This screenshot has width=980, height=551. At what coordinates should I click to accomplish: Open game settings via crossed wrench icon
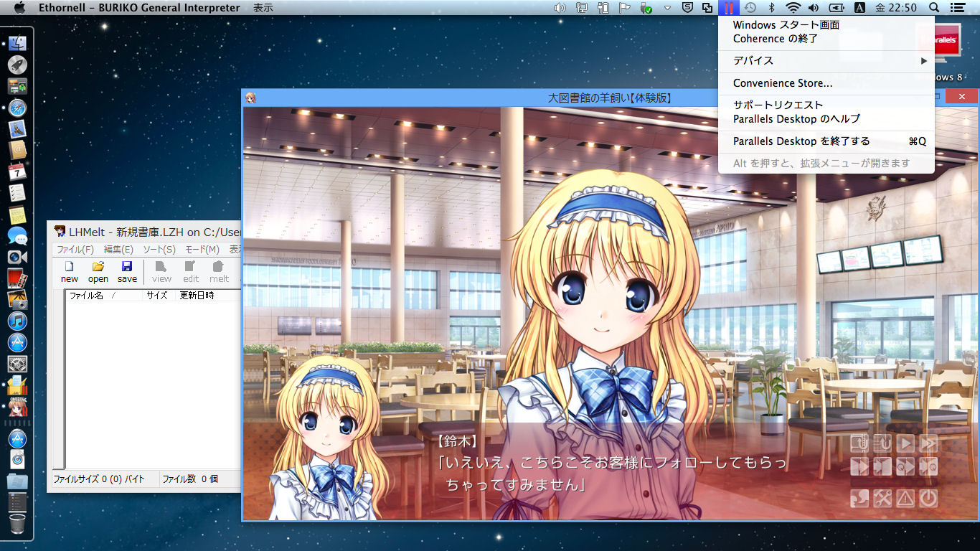click(882, 498)
